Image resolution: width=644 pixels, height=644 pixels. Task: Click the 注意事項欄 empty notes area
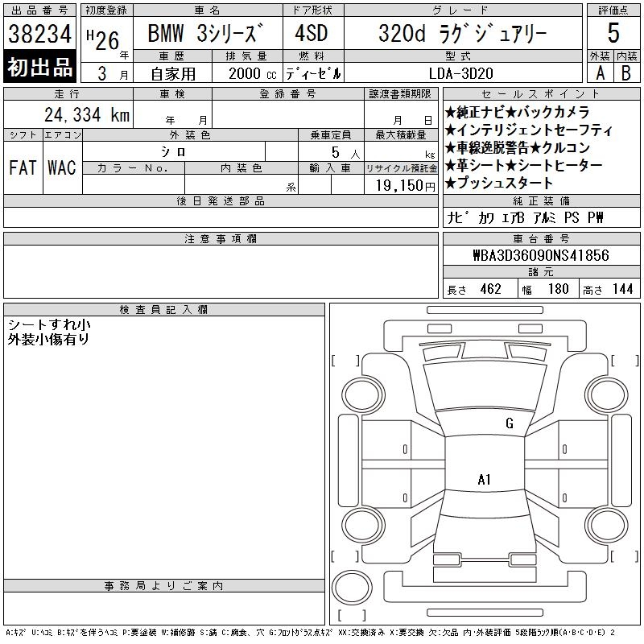[x=221, y=271]
